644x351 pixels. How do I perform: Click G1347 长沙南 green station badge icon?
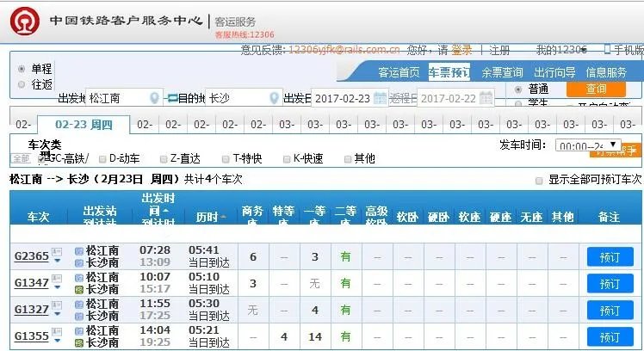tap(79, 290)
